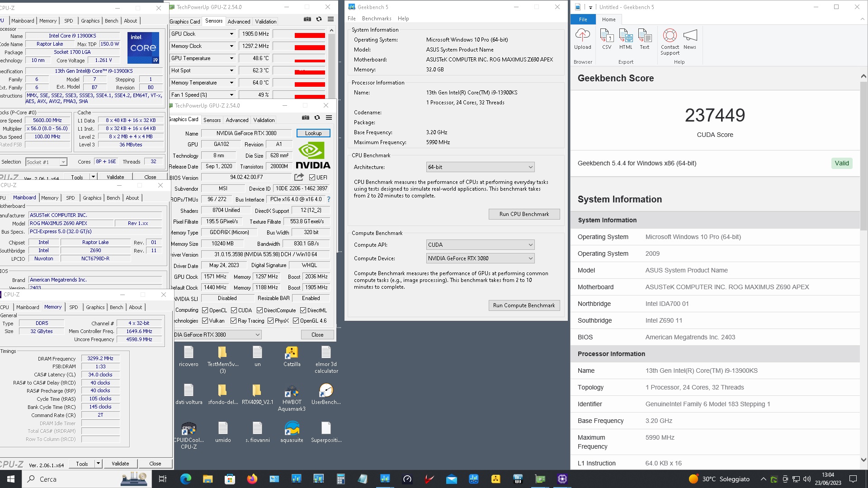Image resolution: width=868 pixels, height=488 pixels.
Task: Open Superposition file on desktop
Action: pyautogui.click(x=326, y=432)
